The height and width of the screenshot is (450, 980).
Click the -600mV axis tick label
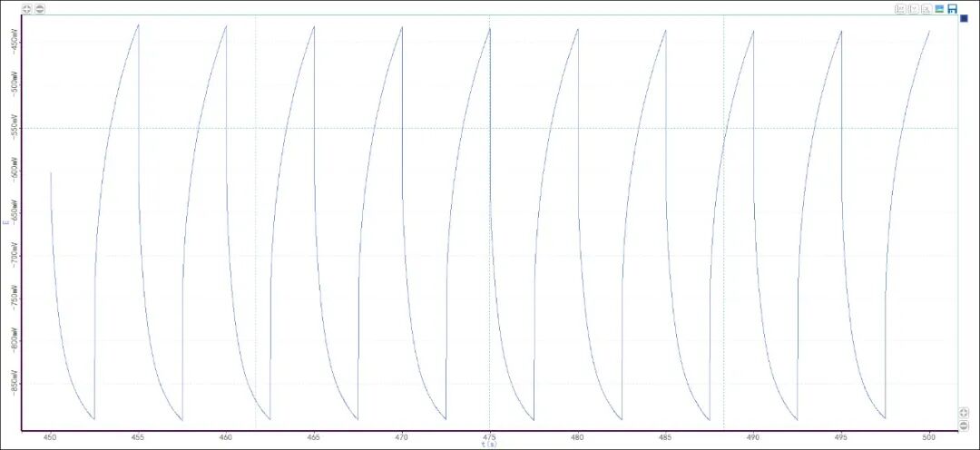point(15,170)
